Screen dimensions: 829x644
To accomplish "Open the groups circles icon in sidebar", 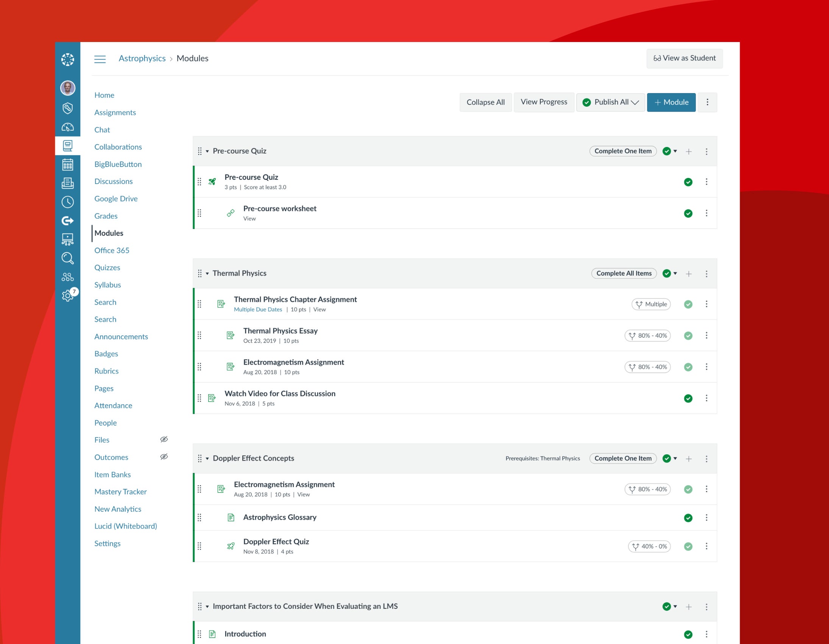I will click(67, 277).
